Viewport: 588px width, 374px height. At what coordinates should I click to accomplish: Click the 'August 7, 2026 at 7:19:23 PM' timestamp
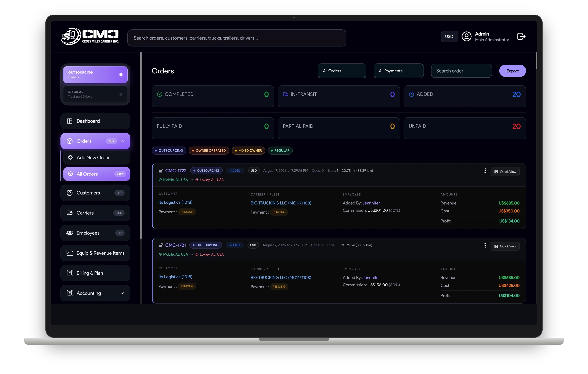[285, 245]
